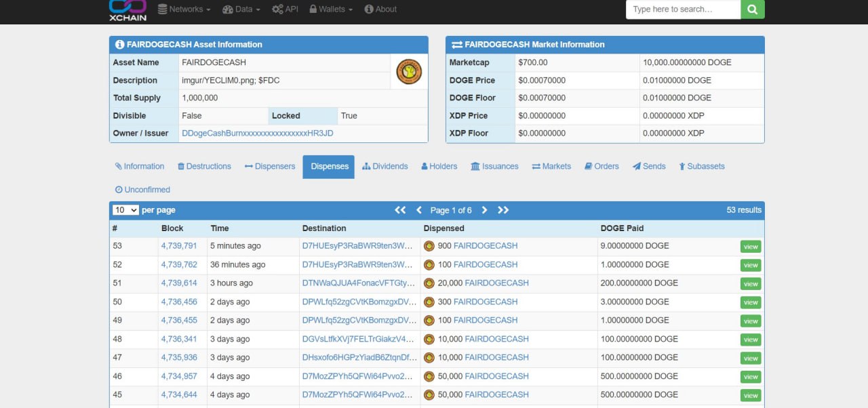This screenshot has height=408, width=868.
Task: Jump to the last page arrow
Action: coord(503,210)
